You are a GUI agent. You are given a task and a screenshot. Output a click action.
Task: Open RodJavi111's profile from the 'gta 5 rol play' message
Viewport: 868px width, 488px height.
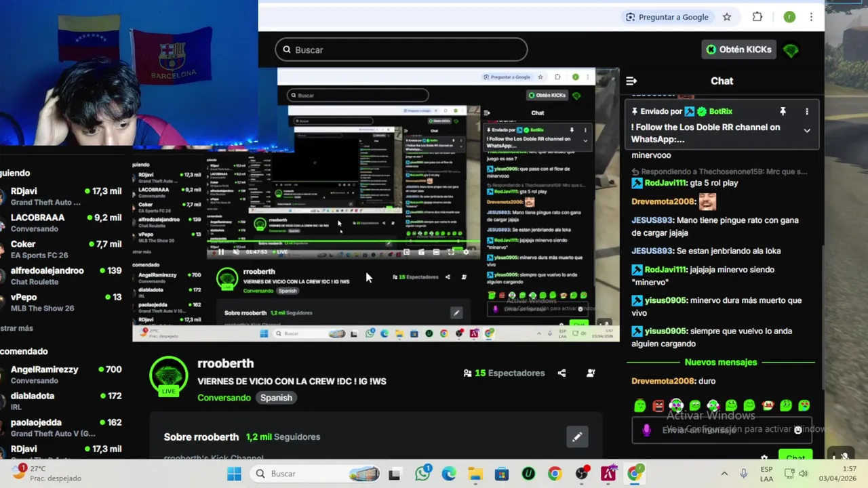coord(665,183)
